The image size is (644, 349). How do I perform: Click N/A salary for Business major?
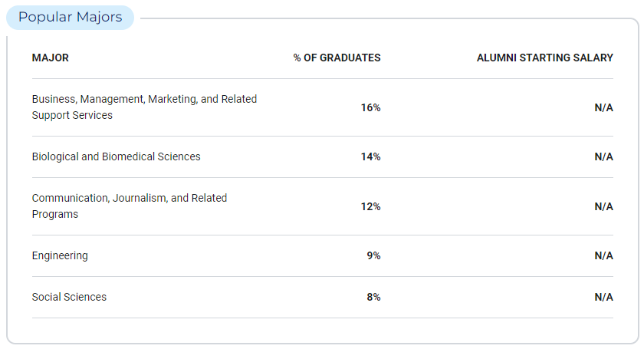(x=604, y=107)
